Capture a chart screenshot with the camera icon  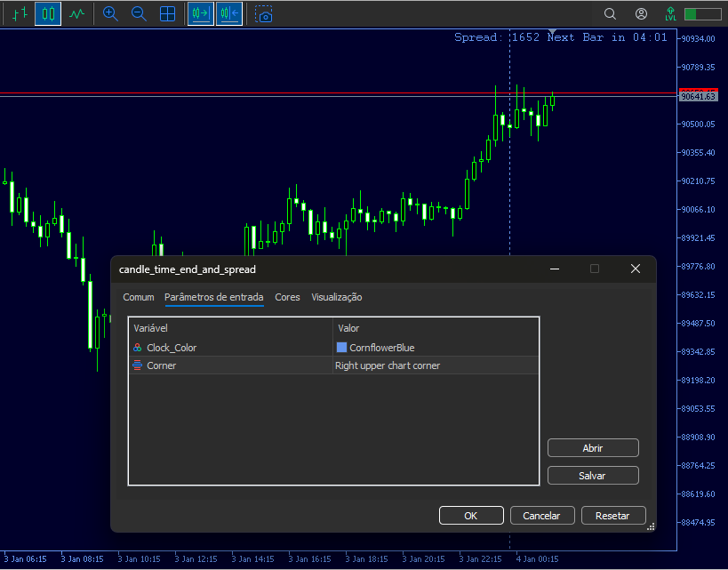coord(263,13)
